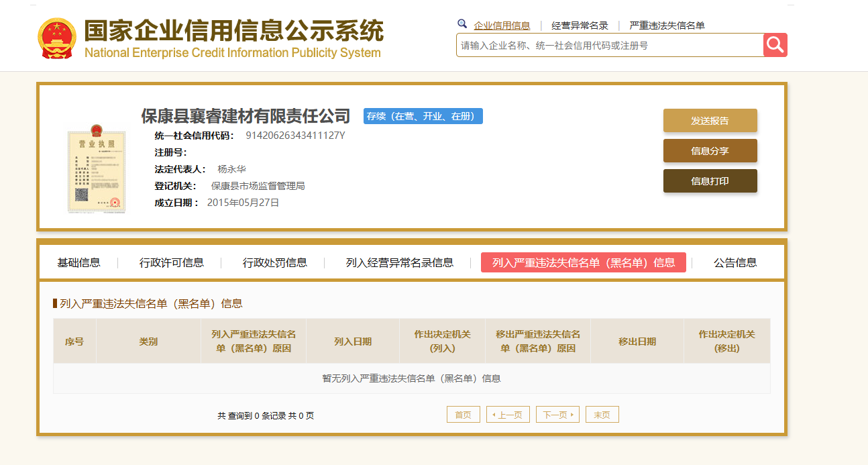Click the 信息分享 button

710,151
